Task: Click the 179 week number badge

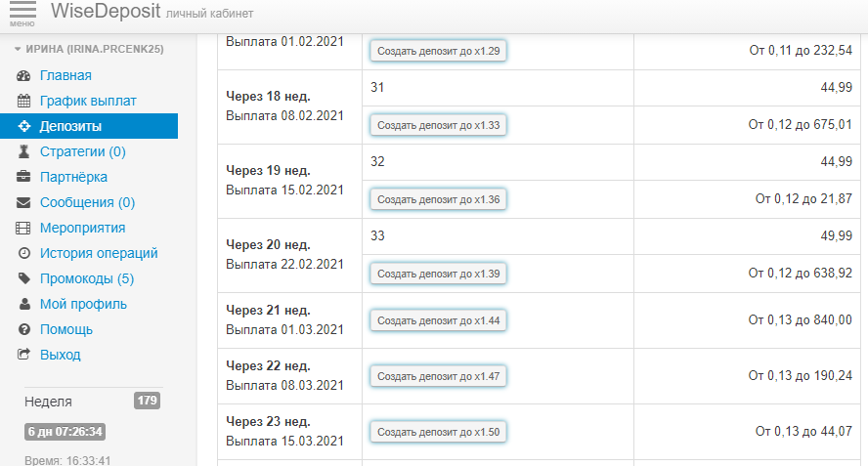Action: click(x=147, y=401)
